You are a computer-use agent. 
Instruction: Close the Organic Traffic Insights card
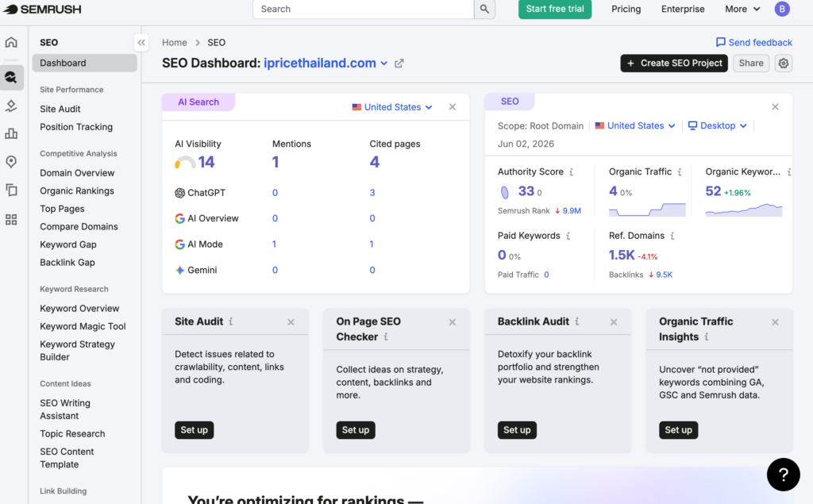pos(775,322)
